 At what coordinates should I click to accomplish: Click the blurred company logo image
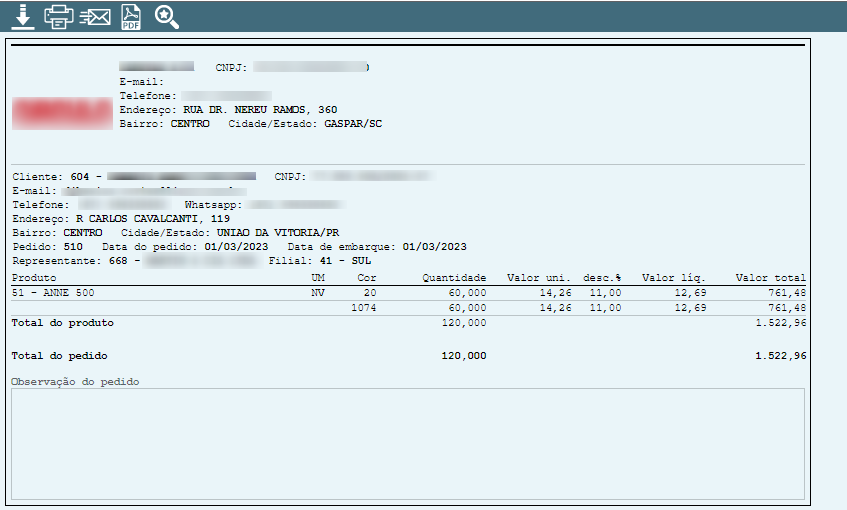(x=62, y=111)
